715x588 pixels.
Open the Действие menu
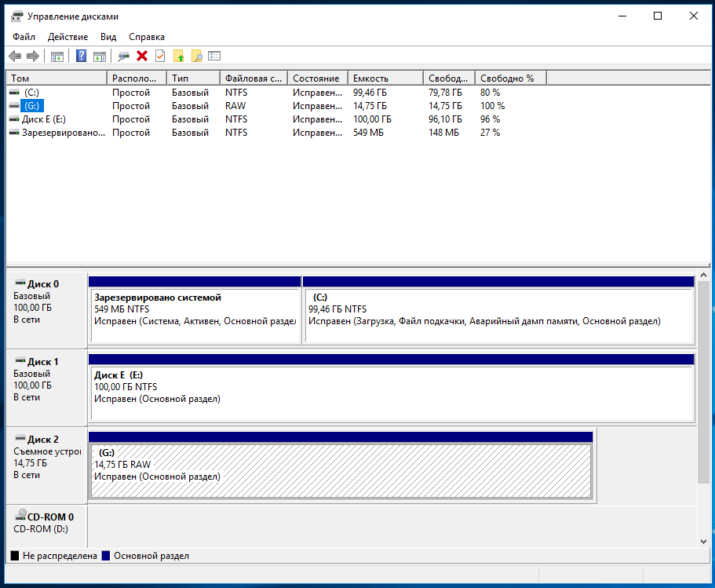(x=67, y=37)
